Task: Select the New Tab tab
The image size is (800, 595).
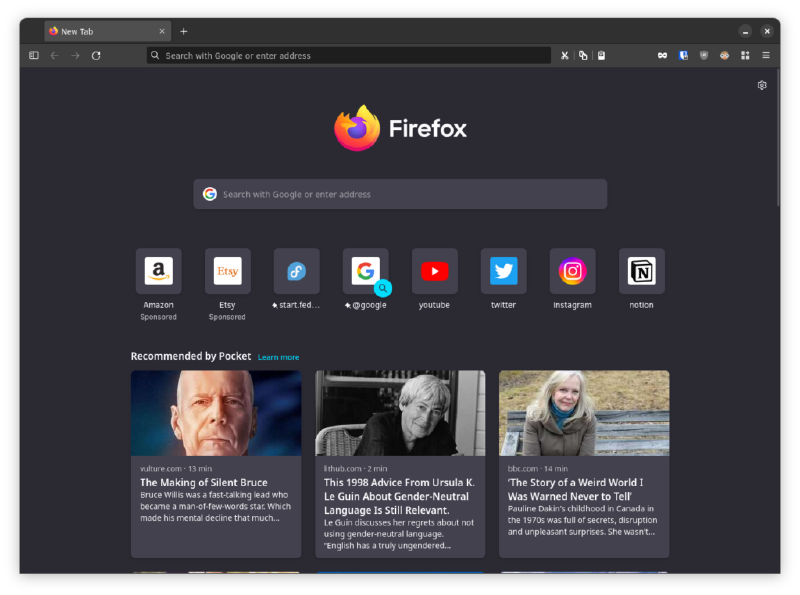Action: 95,32
